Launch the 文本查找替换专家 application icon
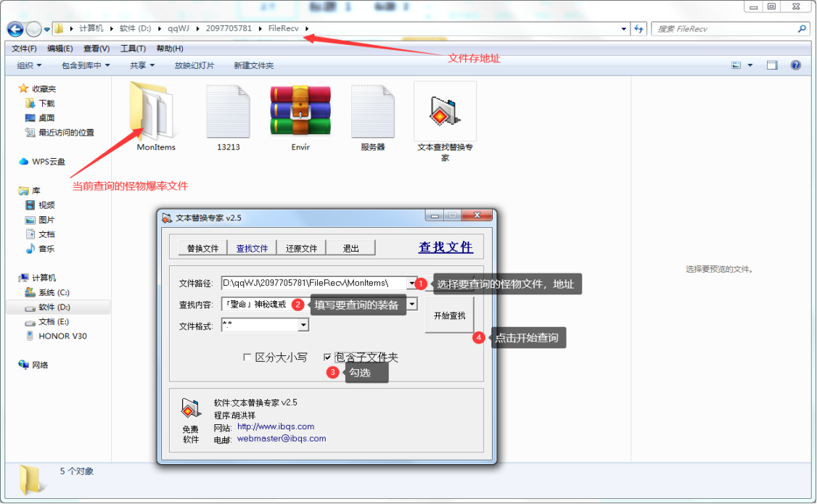The width and height of the screenshot is (817, 504). point(445,112)
